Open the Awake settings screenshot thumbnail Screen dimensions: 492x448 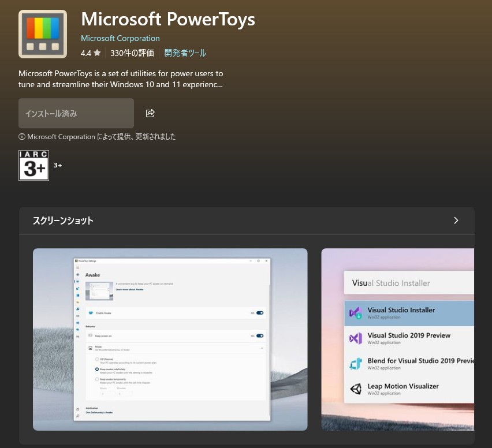[170, 339]
